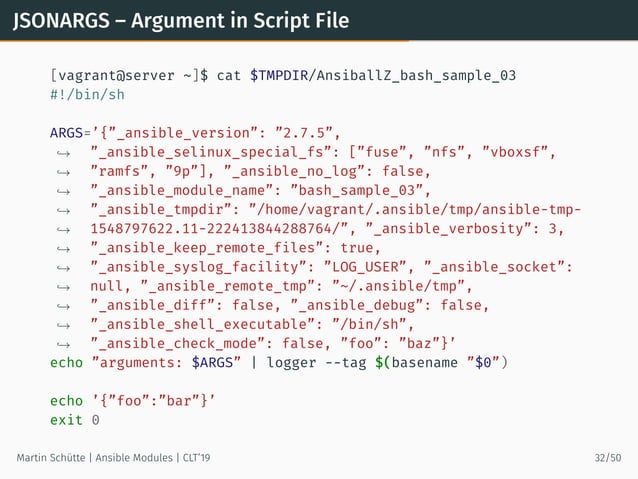Click the "$TMPDIR" variable in the cat command

pyautogui.click(x=279, y=76)
